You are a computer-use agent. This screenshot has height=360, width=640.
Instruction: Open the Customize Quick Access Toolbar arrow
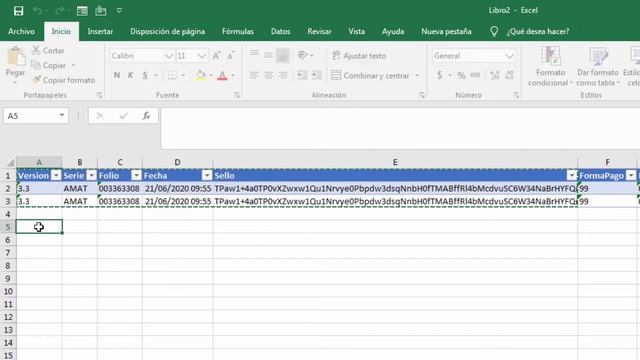[x=119, y=11]
